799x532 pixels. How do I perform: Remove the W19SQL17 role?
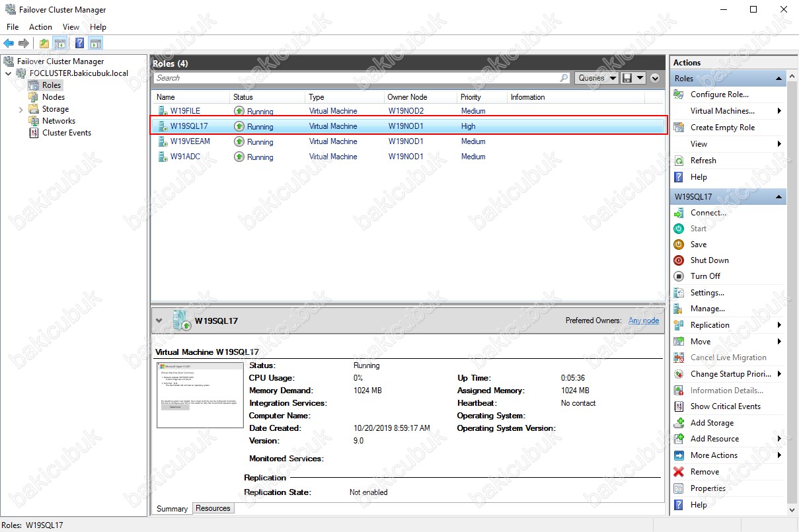[704, 472]
